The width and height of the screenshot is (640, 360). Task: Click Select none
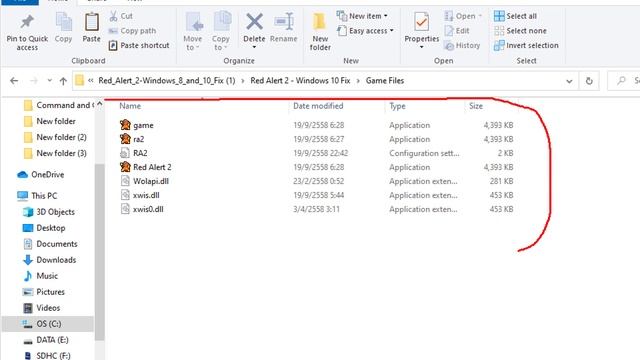[x=520, y=31]
